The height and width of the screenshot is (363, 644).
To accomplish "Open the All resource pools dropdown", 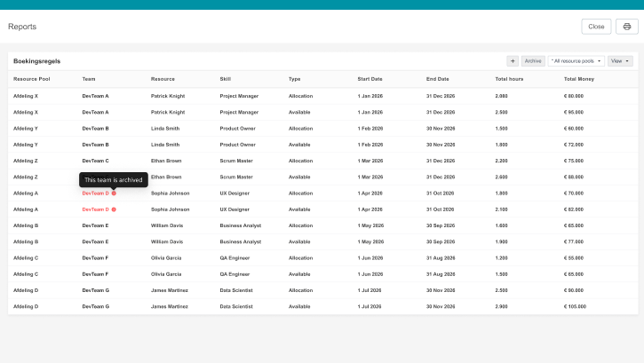I will click(x=576, y=61).
